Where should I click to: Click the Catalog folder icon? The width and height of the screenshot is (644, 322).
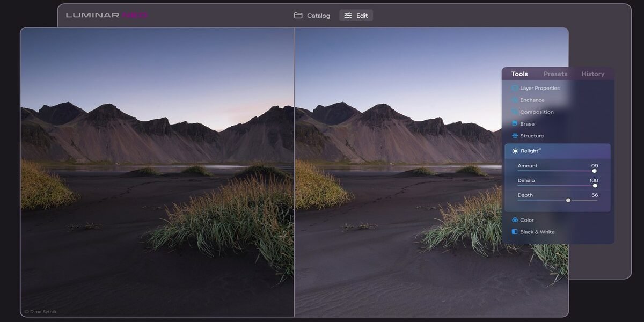point(298,16)
